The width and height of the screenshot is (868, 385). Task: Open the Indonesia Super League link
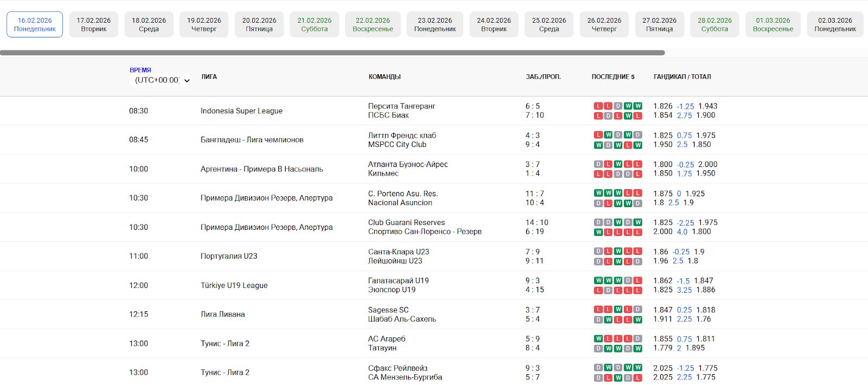[x=241, y=111]
